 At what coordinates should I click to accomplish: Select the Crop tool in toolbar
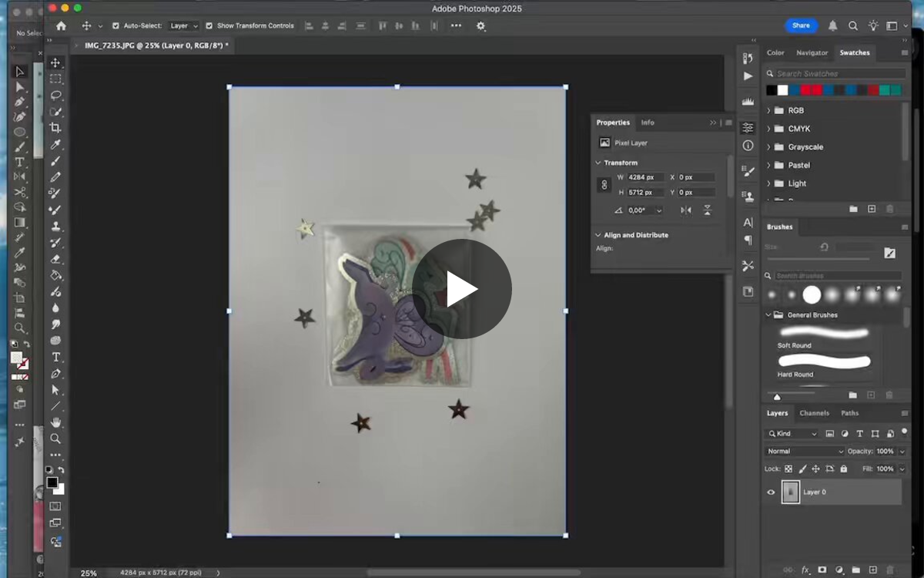55,128
